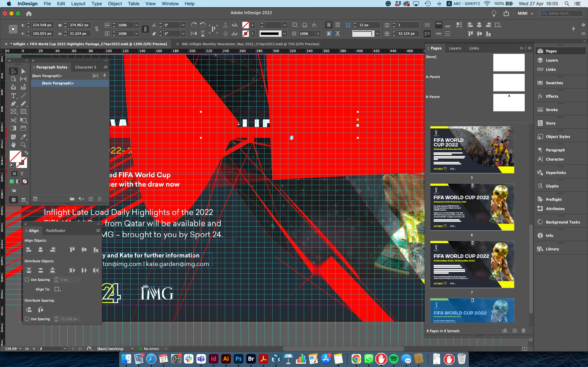Enable Use Spacing under Distribute Spacing
The image size is (588, 367).
[27, 319]
